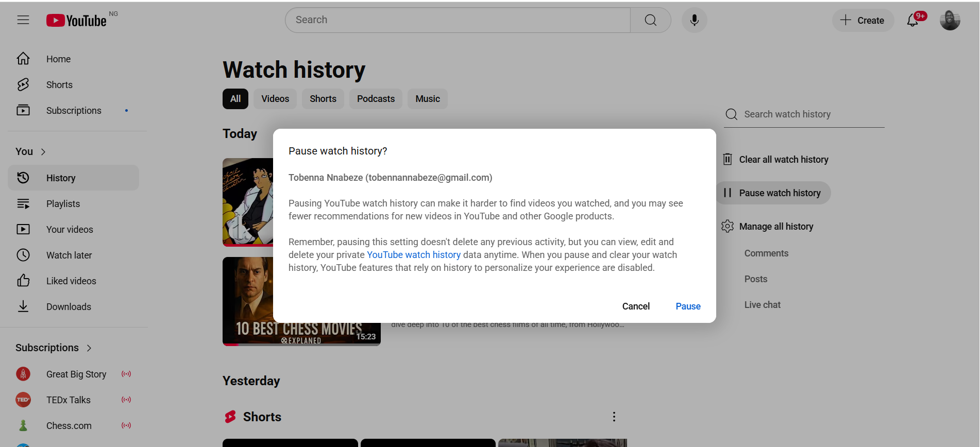980x447 pixels.
Task: Click the search watch history magnifier
Action: pyautogui.click(x=731, y=114)
